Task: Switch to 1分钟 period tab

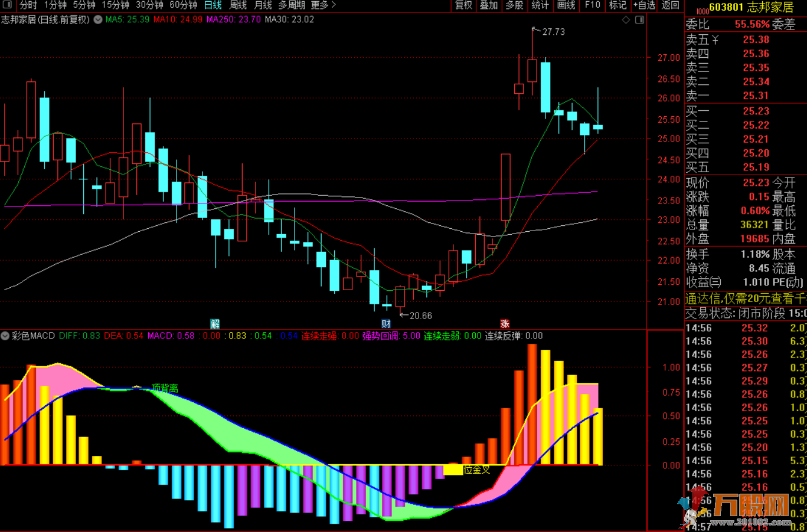Action: coord(55,5)
